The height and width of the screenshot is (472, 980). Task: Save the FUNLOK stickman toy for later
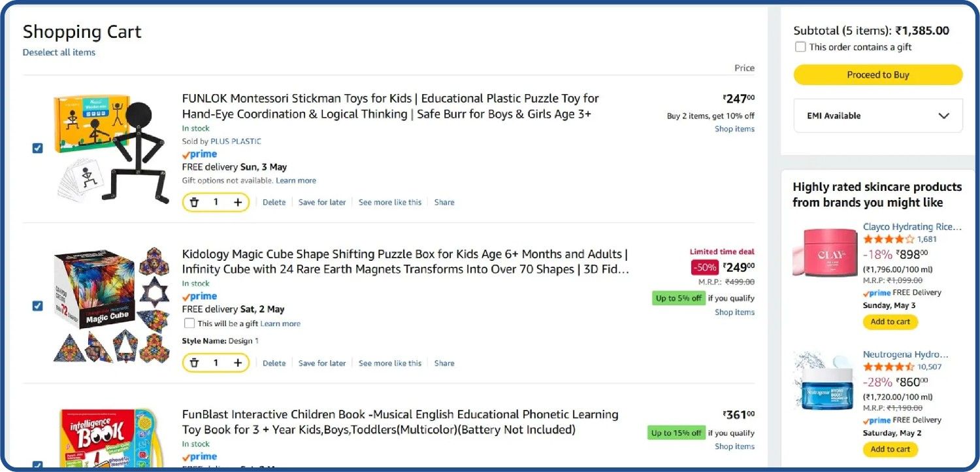tap(322, 202)
